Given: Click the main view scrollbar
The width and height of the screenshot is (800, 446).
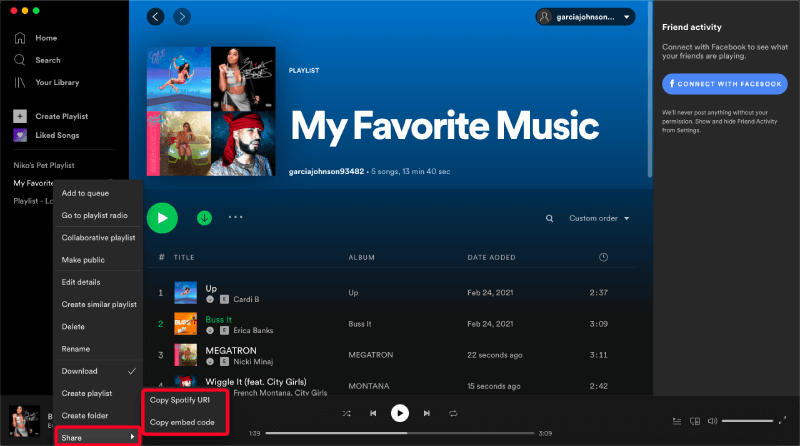Looking at the screenshot, I should (650, 89).
